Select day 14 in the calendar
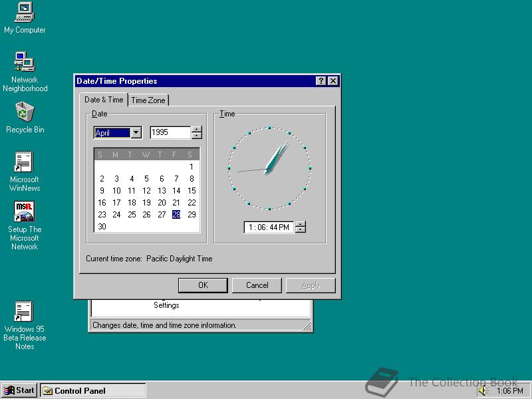 click(x=176, y=191)
